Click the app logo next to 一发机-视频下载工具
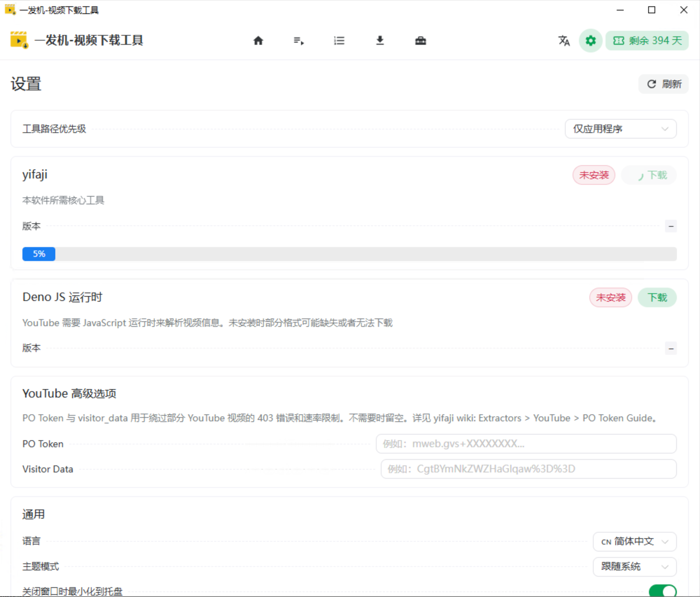 point(19,40)
